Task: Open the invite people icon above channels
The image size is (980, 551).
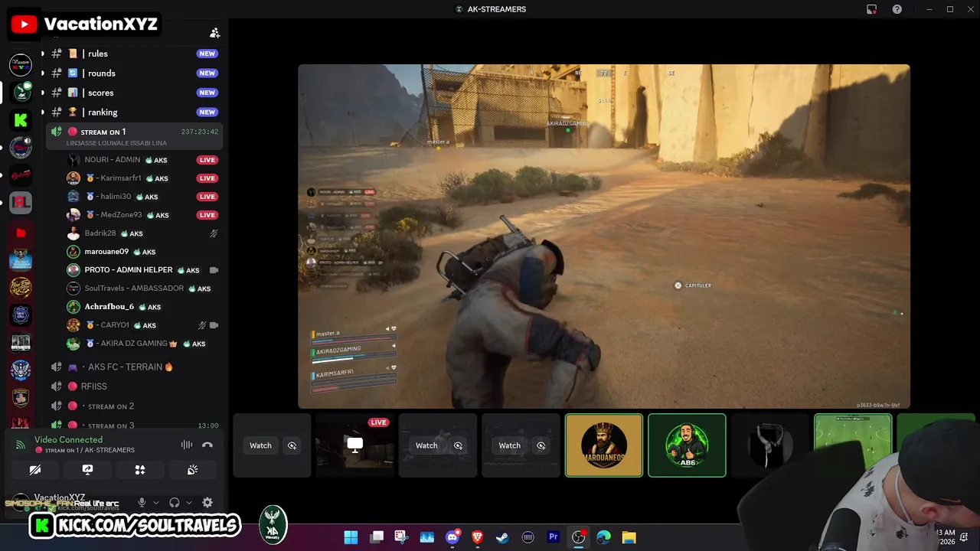Action: pos(215,33)
